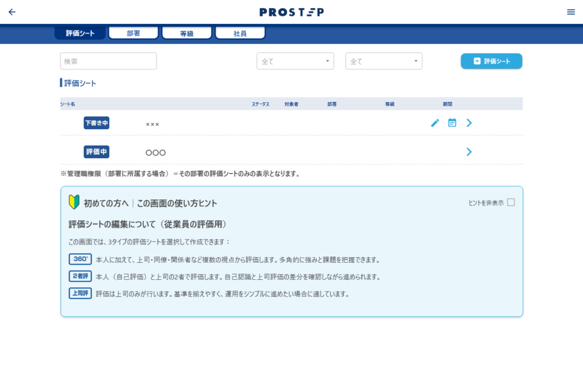Switch to the 等級 tab
Image resolution: width=583 pixels, height=392 pixels.
(187, 34)
